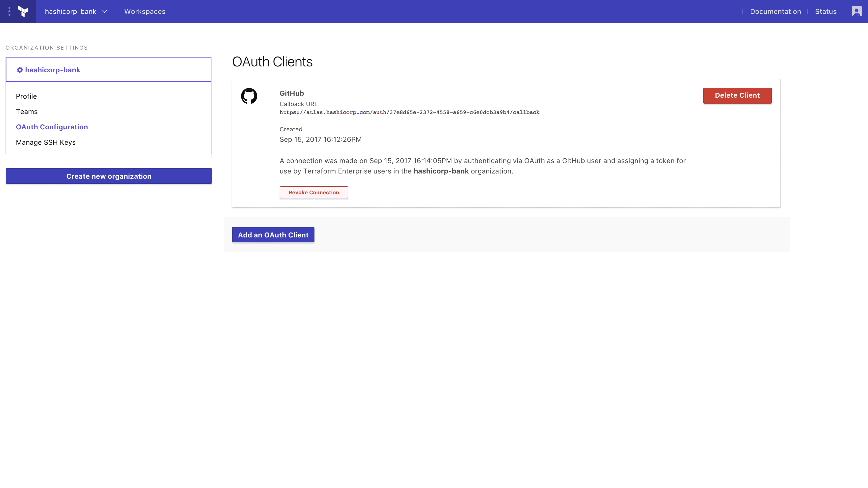Create a new organization
868x488 pixels.
tap(109, 176)
